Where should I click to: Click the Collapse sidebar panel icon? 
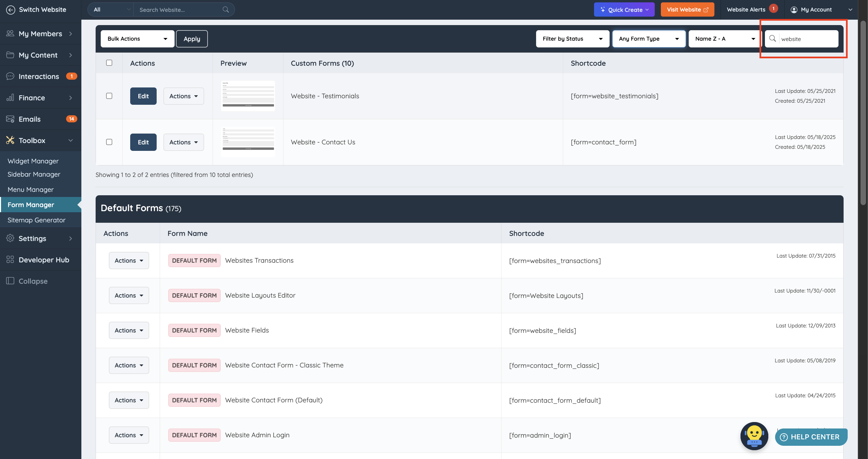coord(10,281)
